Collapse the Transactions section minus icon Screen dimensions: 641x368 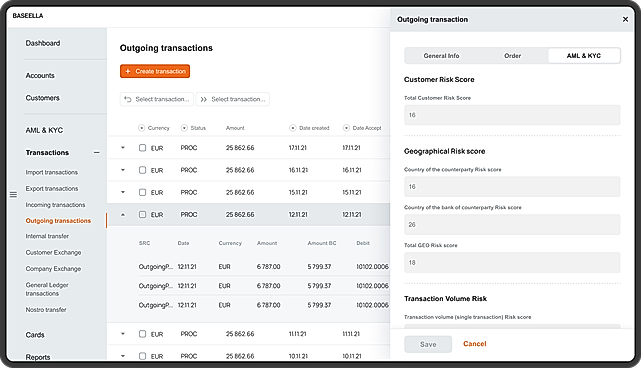point(96,153)
